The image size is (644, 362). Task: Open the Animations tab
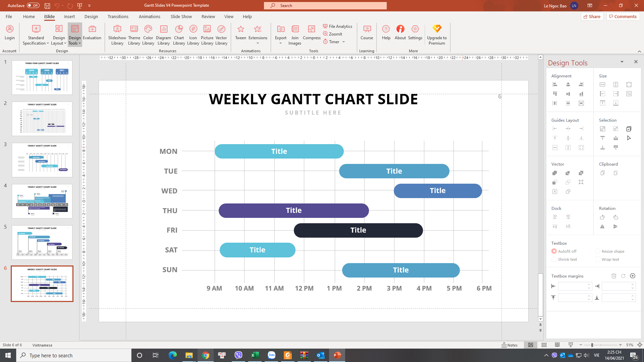[x=150, y=16]
